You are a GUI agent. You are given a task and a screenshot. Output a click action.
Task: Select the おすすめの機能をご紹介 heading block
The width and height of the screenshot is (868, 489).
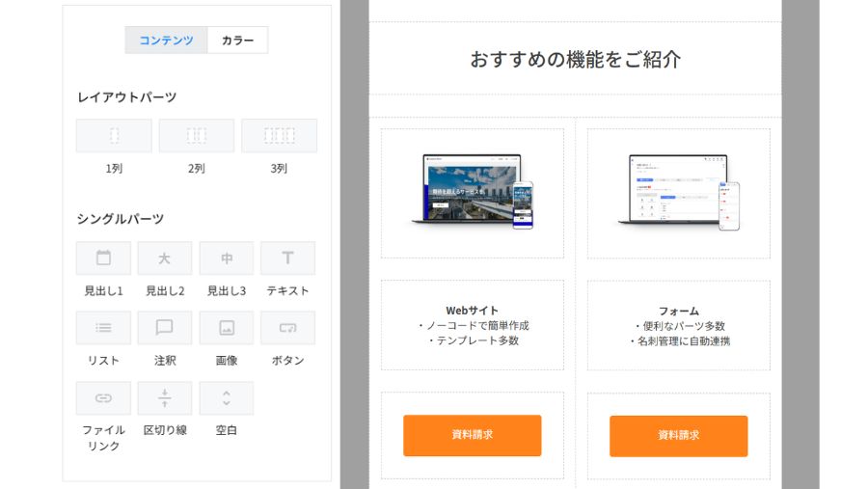[x=575, y=59]
